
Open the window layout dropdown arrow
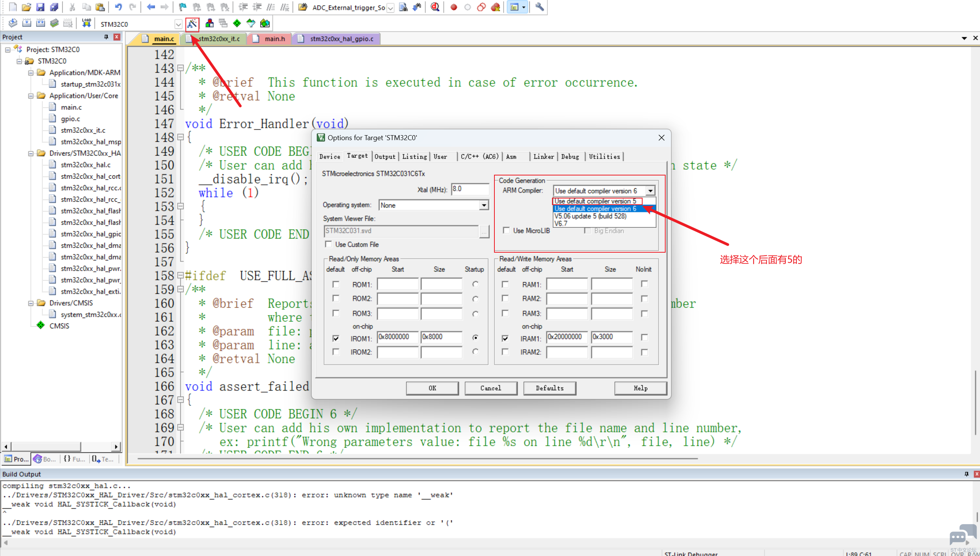coord(524,7)
